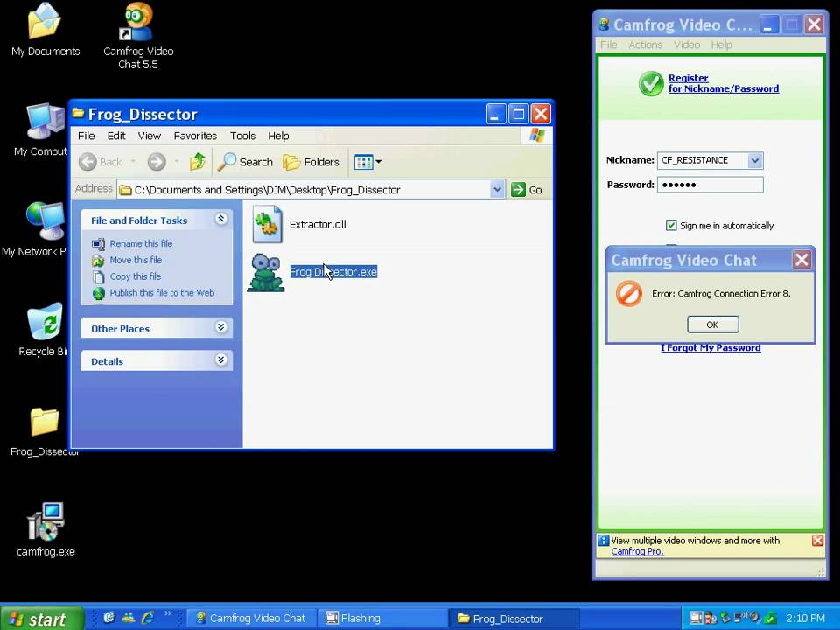This screenshot has height=630, width=840.
Task: Open the Camfrog Pro link
Action: 638,551
